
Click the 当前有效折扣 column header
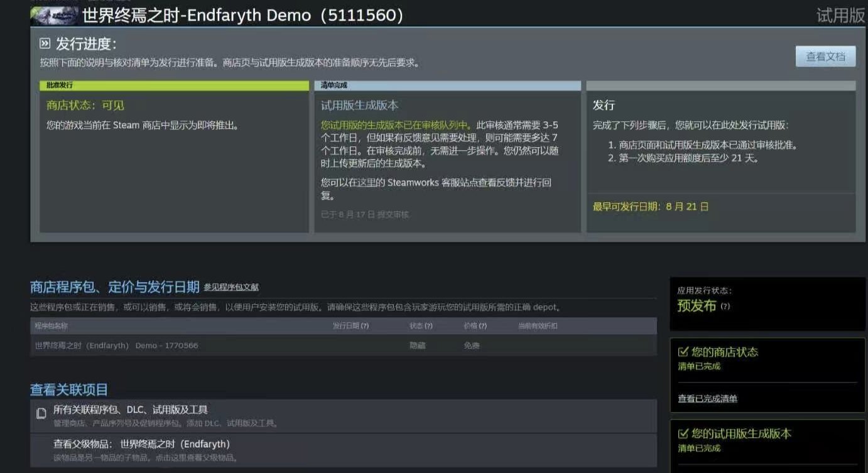pos(538,326)
